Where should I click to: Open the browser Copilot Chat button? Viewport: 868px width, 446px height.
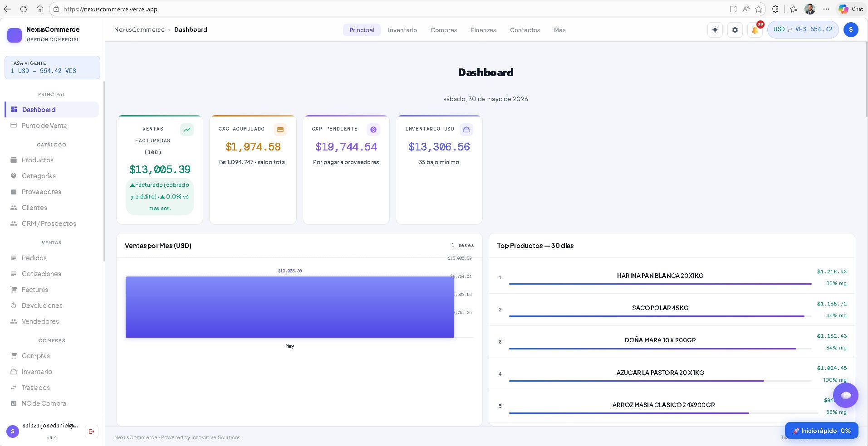click(x=851, y=9)
